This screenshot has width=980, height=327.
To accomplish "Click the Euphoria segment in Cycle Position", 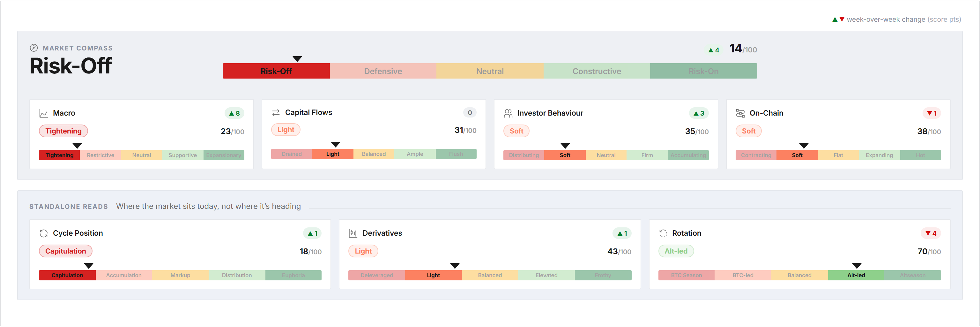I will (293, 275).
